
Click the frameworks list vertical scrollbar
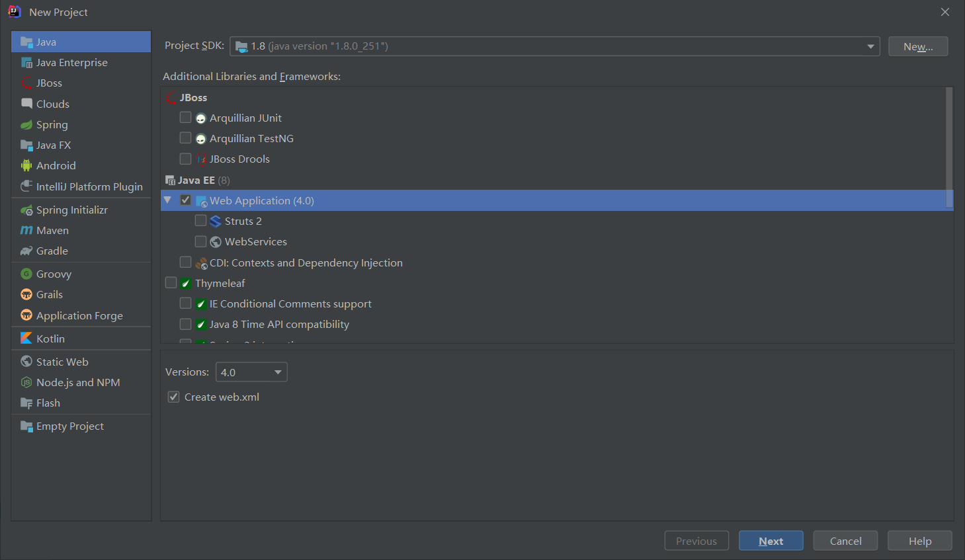pos(949,147)
